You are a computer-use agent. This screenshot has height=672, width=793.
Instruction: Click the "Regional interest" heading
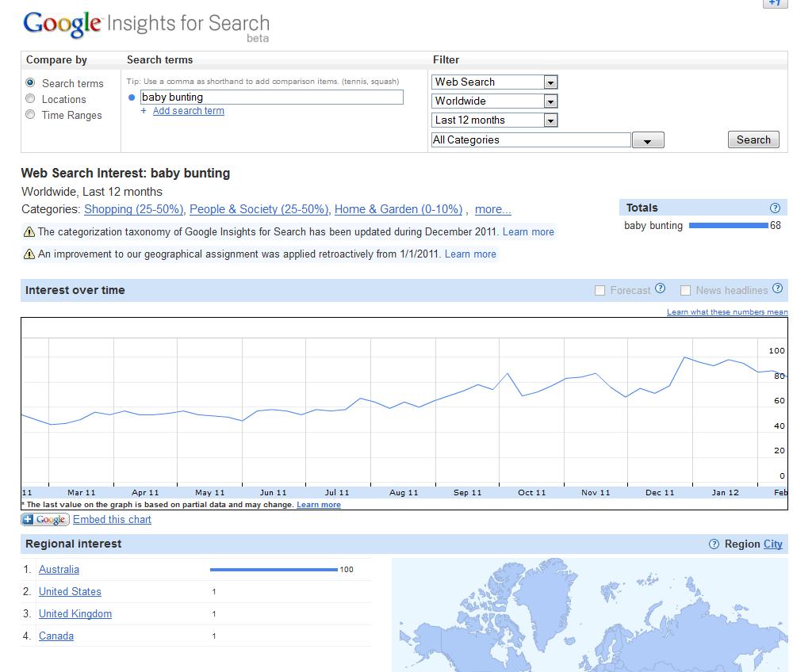pos(73,544)
